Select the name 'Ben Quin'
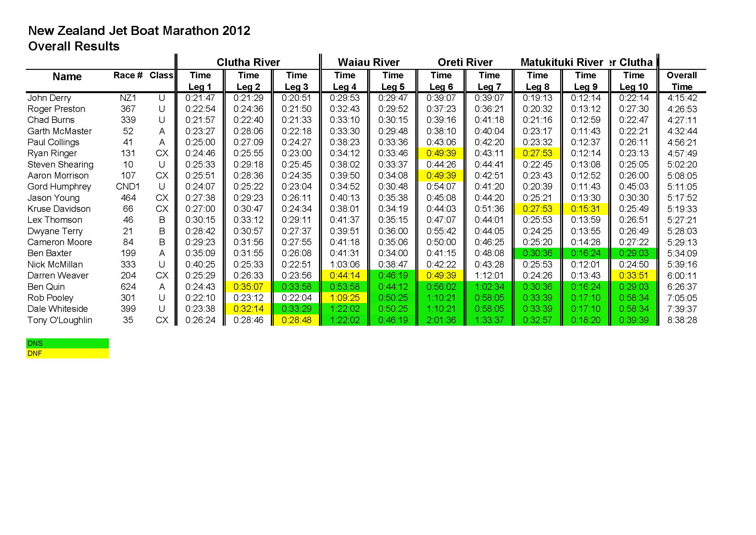756x535 pixels. tap(46, 287)
